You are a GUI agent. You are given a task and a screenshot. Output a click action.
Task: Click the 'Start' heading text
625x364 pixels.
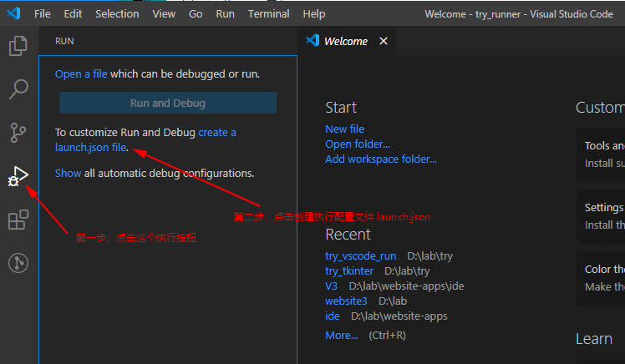click(x=341, y=108)
